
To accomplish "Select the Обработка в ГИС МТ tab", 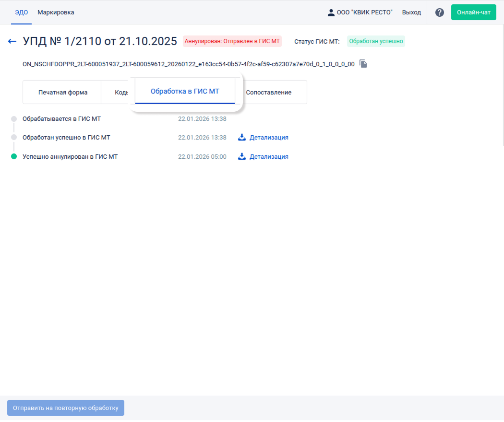I will point(185,91).
